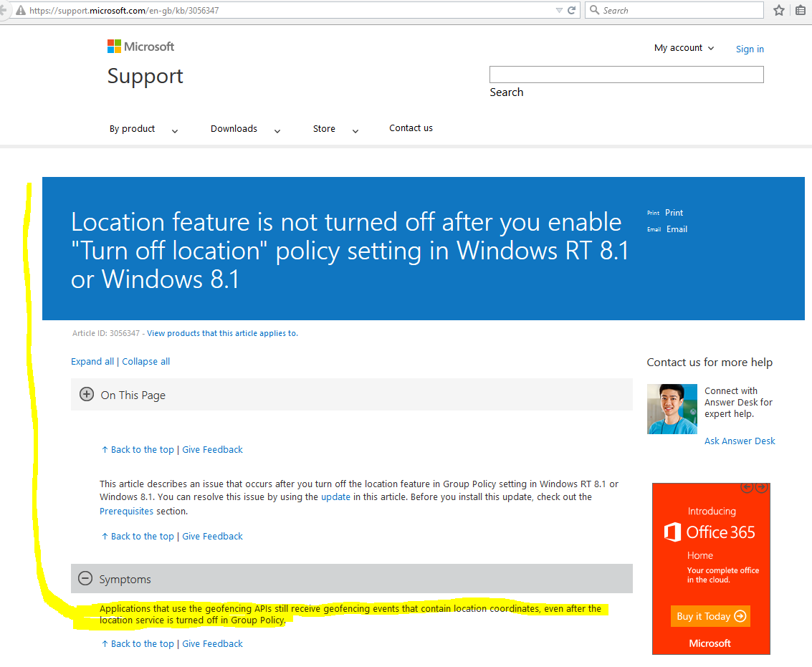Click the Article ID: 3056347 text
The width and height of the screenshot is (812, 667).
pos(105,333)
